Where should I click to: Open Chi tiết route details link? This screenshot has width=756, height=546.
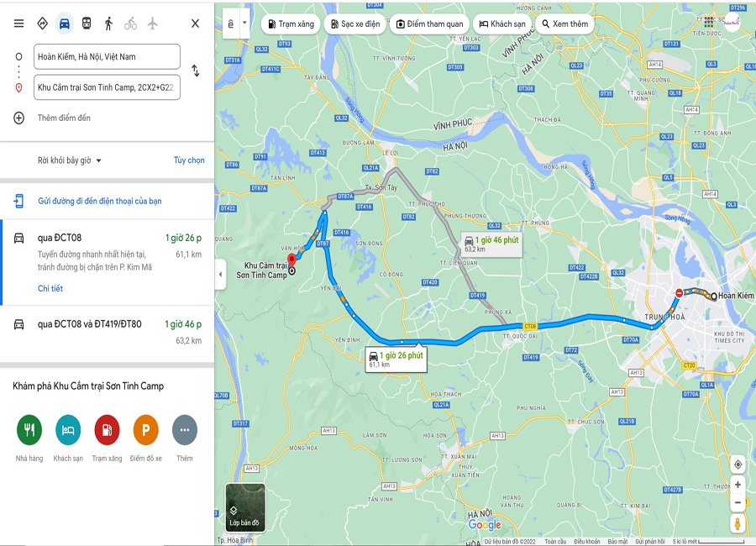pos(50,288)
